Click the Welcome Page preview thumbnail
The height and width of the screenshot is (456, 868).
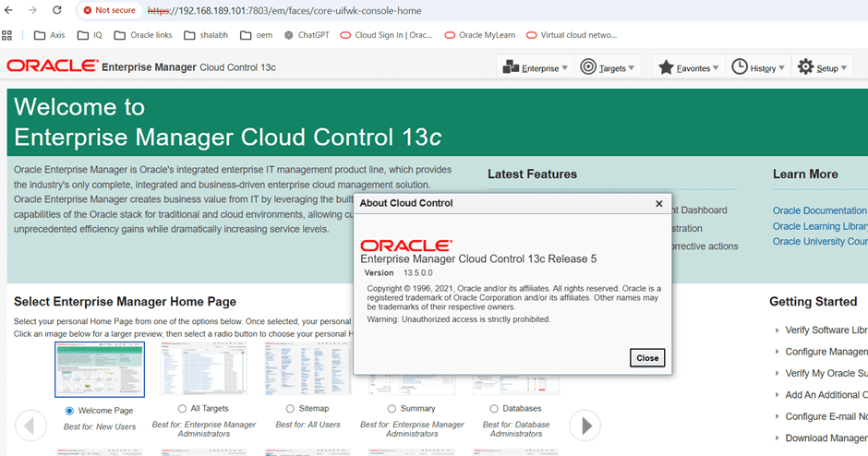tap(100, 370)
